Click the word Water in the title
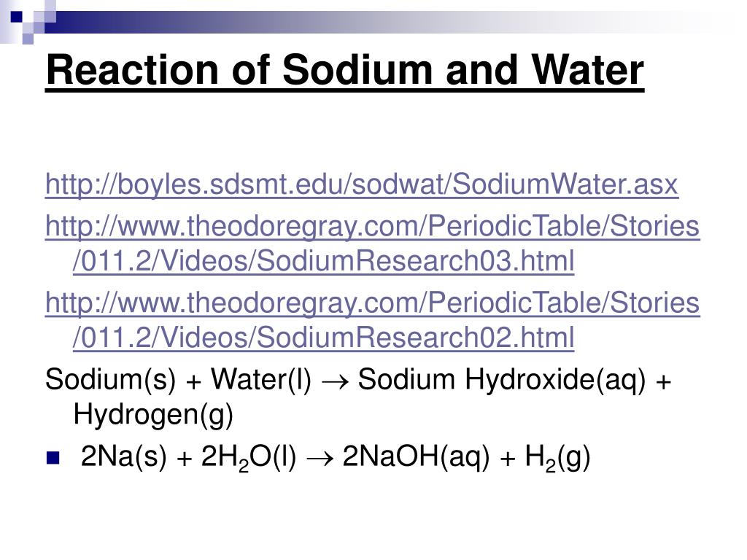This screenshot has height=560, width=747. [x=587, y=70]
